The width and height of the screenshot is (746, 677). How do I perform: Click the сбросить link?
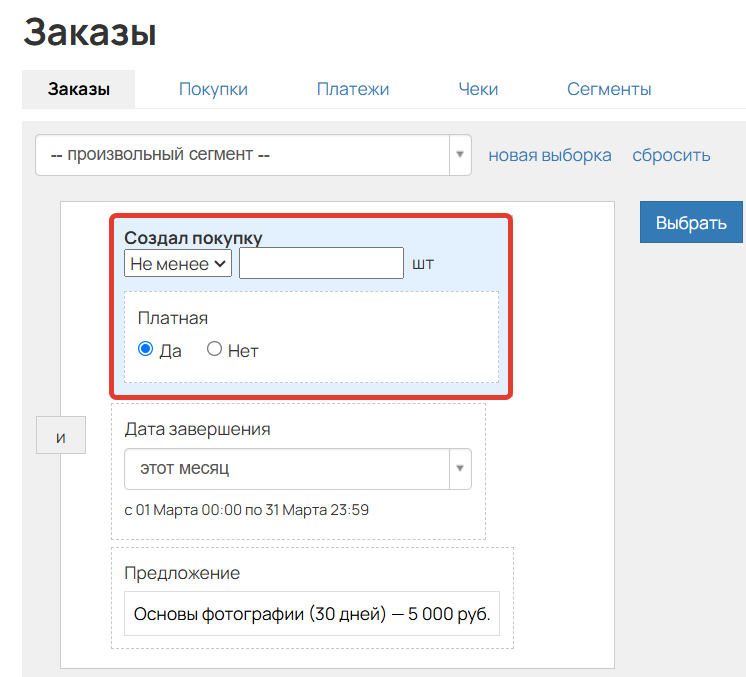click(x=671, y=155)
